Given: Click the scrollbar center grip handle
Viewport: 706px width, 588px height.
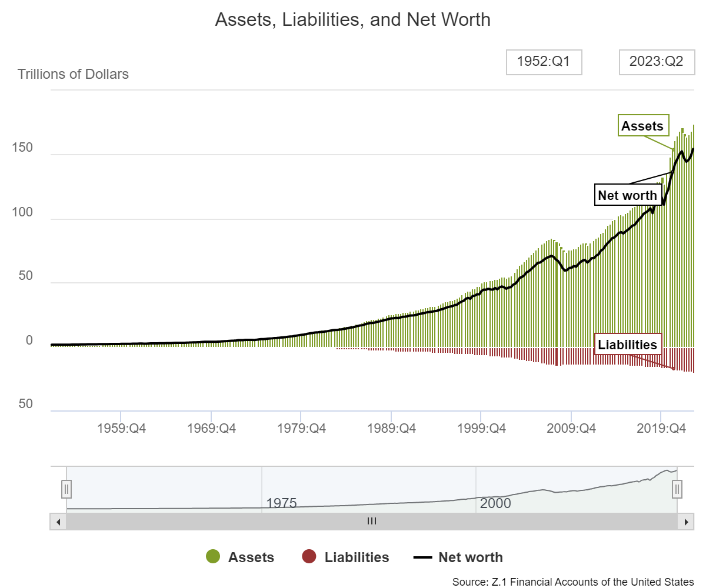Looking at the screenshot, I should (x=372, y=522).
